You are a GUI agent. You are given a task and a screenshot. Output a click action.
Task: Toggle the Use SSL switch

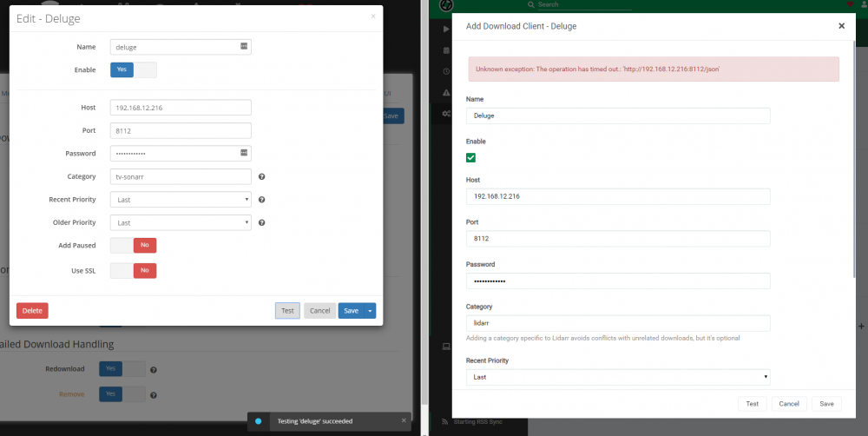point(134,271)
